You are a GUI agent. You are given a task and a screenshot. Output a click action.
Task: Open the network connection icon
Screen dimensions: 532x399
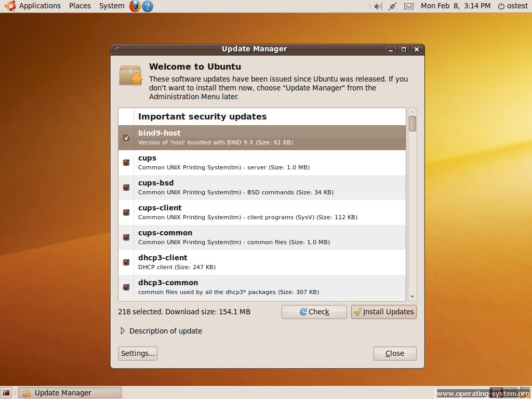[x=393, y=6]
